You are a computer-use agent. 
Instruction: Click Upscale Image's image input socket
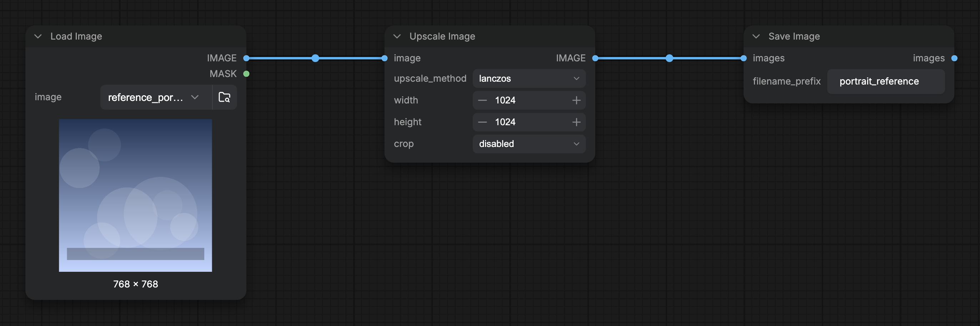(385, 58)
